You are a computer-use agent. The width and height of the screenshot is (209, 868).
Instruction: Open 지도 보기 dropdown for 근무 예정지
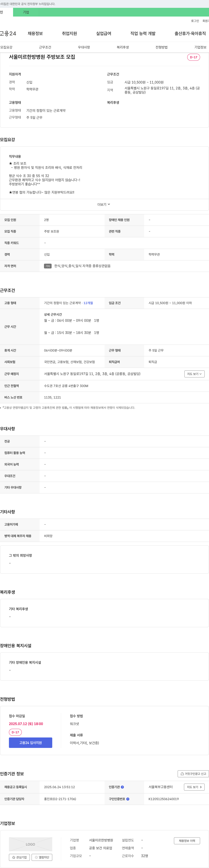[194, 374]
